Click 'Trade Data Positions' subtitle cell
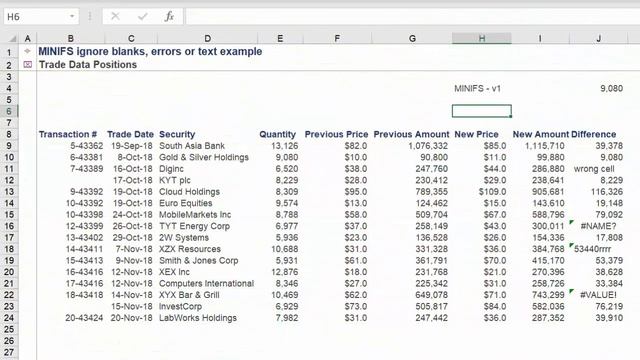640x360 pixels. (88, 65)
